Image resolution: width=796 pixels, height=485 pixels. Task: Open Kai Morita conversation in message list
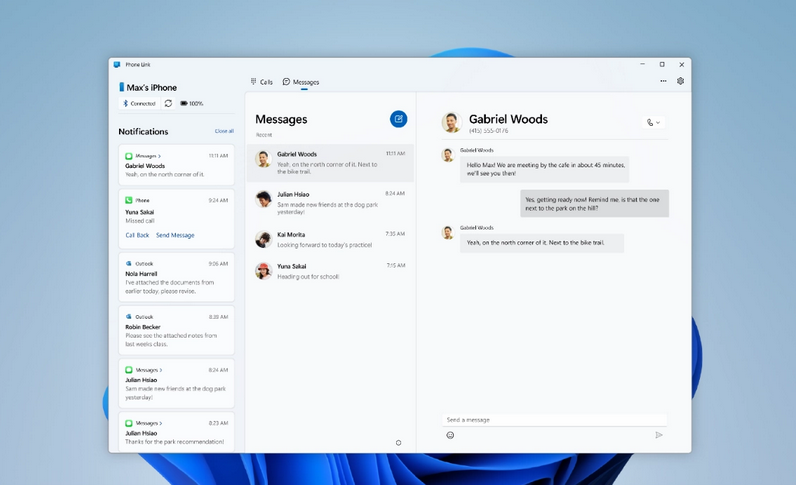330,239
